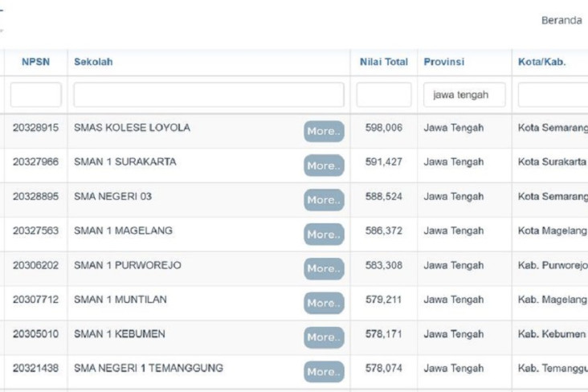Click school name SMAN 1 SURAKARTA
Screen dimensions: 588x392
(x=125, y=161)
